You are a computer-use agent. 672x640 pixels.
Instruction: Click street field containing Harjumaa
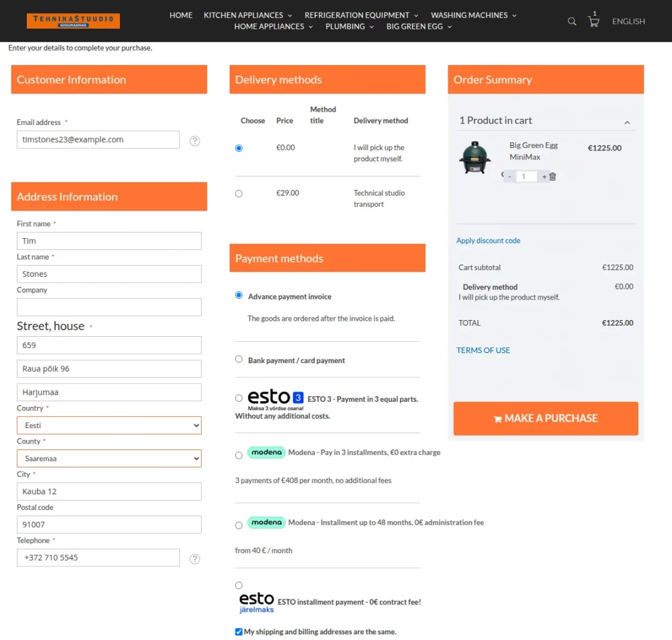click(x=109, y=392)
